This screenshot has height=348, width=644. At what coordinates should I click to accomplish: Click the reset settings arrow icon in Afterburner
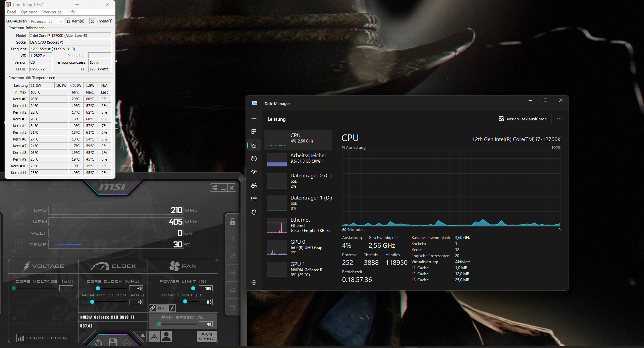point(98,343)
